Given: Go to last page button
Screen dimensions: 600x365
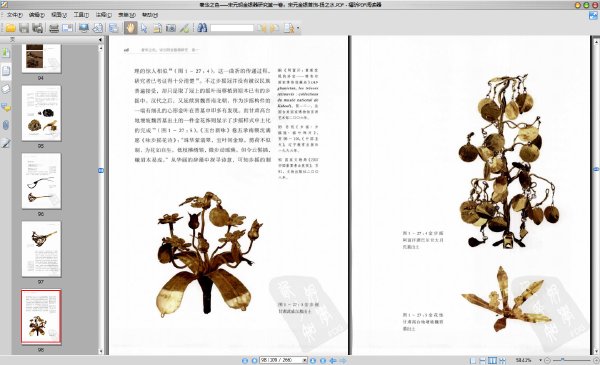Looking at the screenshot, I should (323, 360).
